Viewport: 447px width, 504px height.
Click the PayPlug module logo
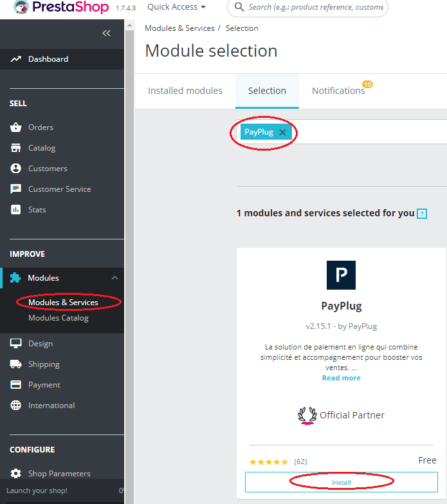click(341, 275)
